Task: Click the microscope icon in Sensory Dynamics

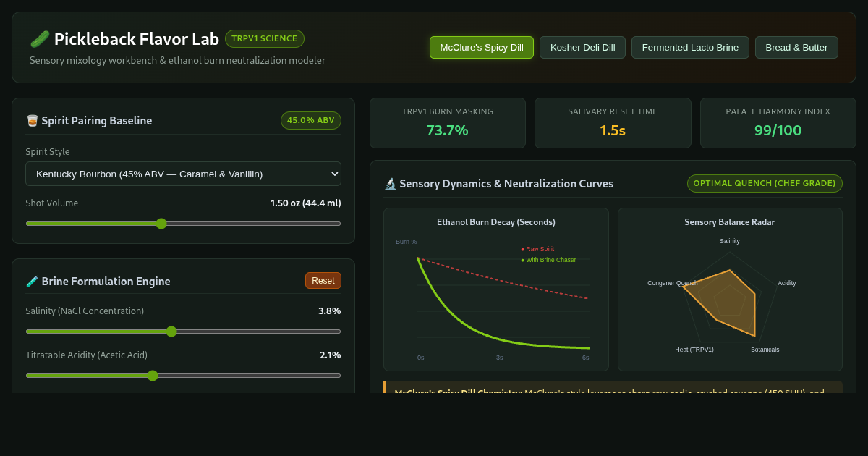Action: click(x=390, y=184)
